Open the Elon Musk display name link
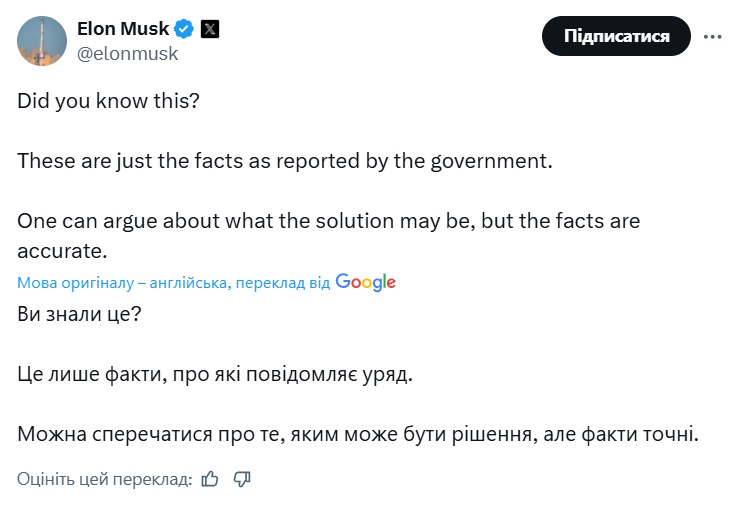The height and width of the screenshot is (506, 741). pyautogui.click(x=123, y=29)
